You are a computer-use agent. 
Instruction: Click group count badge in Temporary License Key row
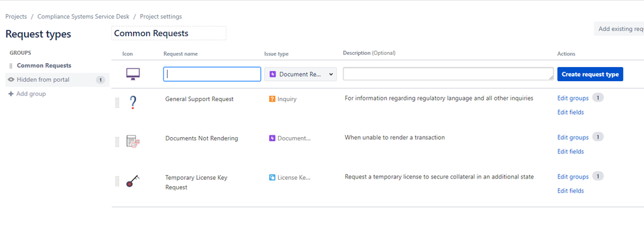pyautogui.click(x=598, y=176)
